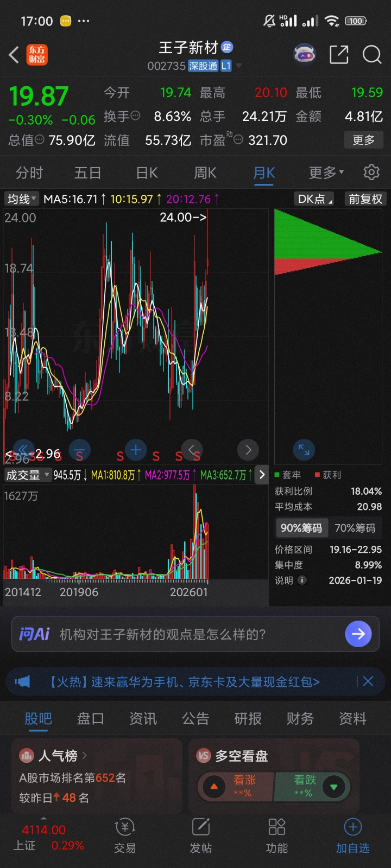
Task: Tap the share export icon
Action: coord(339,54)
